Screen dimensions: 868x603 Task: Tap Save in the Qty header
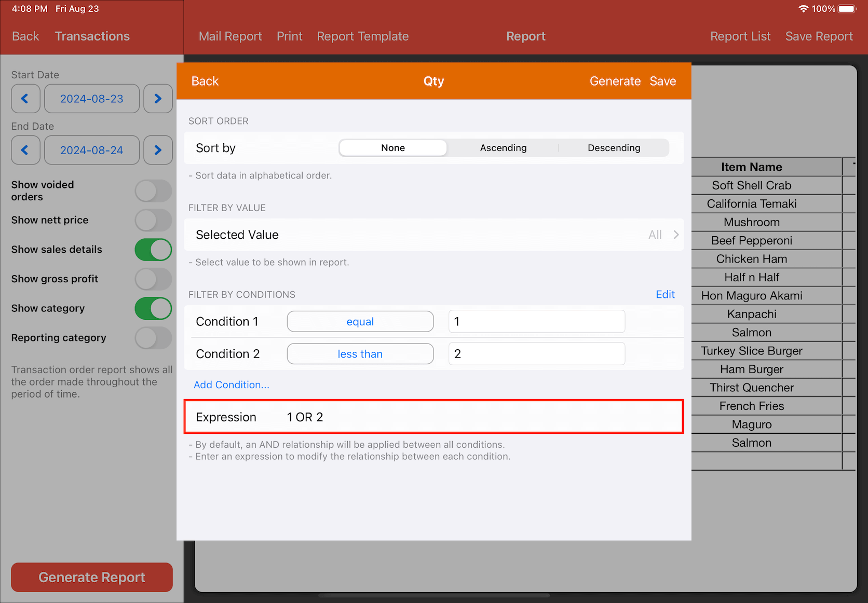[x=662, y=81]
